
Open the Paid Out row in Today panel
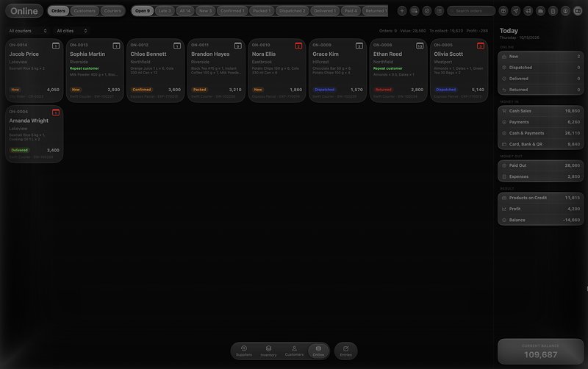coord(540,165)
